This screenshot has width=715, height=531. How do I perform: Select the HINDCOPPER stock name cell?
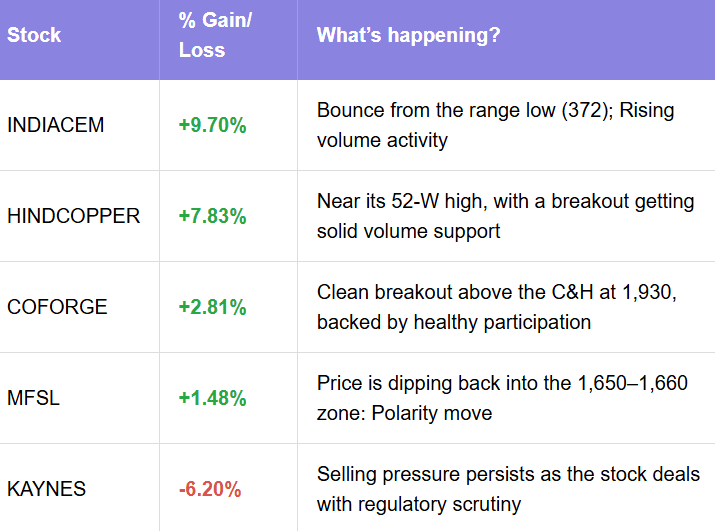(x=73, y=216)
